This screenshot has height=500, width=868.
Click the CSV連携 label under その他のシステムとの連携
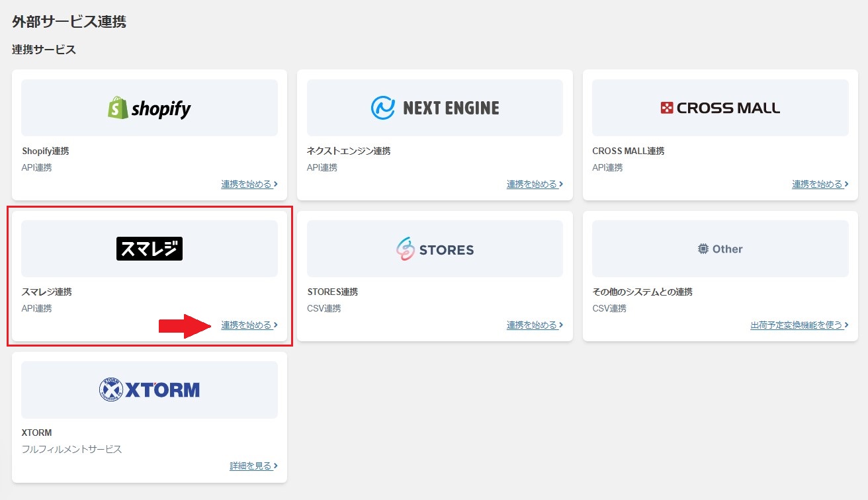pyautogui.click(x=609, y=309)
